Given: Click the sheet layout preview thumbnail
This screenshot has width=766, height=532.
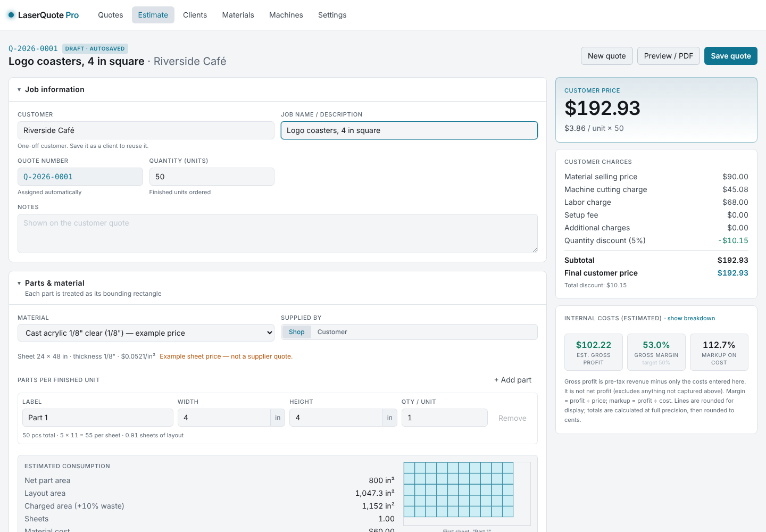Looking at the screenshot, I should point(467,494).
